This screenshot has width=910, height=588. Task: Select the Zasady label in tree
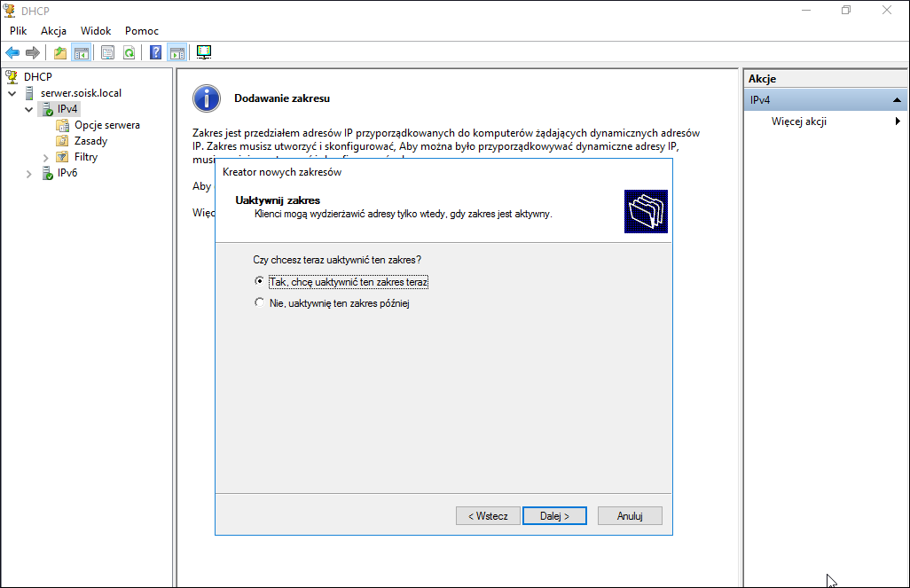click(90, 141)
